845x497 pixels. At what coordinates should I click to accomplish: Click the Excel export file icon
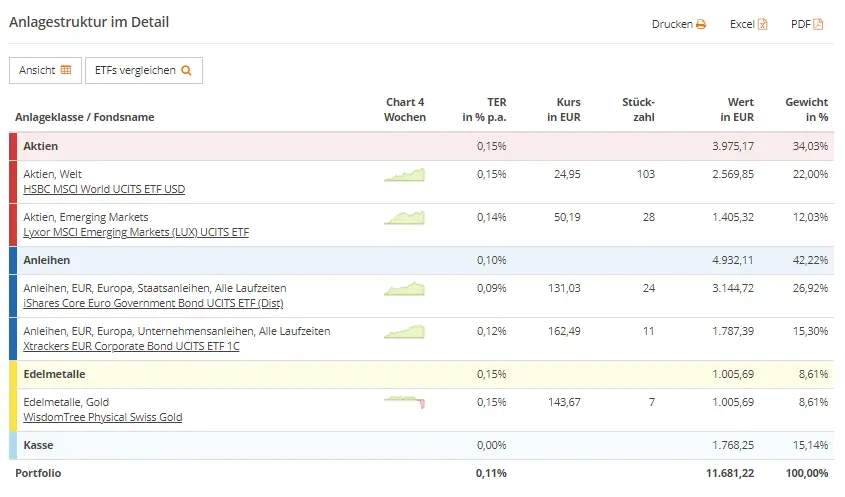pos(762,24)
